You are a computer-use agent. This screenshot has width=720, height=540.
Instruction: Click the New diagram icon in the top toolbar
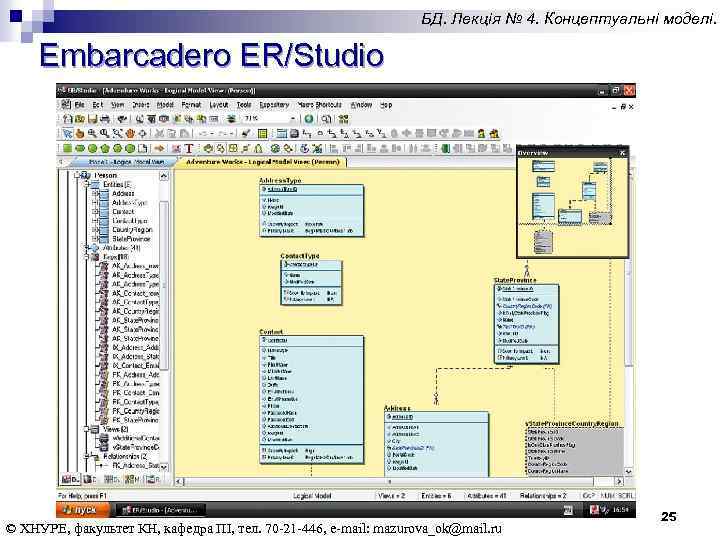tap(68, 119)
